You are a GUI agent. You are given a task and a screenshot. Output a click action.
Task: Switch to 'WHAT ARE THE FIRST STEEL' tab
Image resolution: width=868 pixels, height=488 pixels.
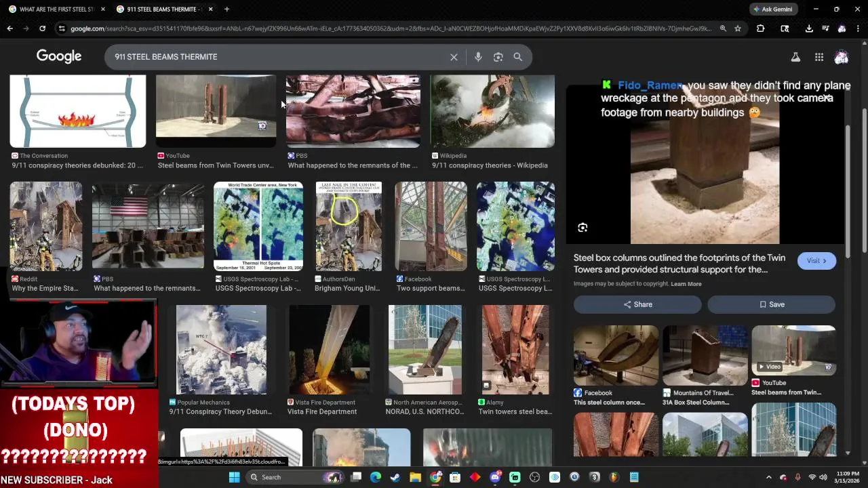coord(56,9)
